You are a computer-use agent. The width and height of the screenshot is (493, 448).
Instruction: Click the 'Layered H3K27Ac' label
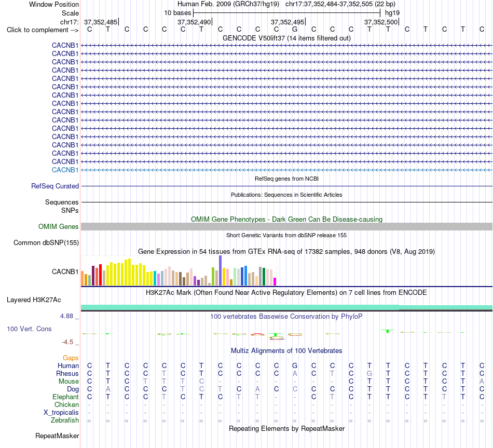34,300
